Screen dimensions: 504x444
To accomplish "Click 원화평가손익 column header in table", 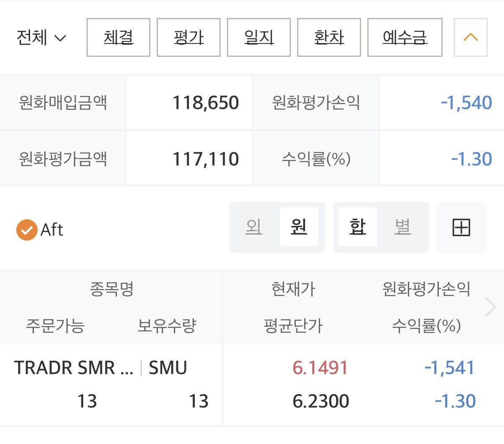I will click(x=426, y=289).
